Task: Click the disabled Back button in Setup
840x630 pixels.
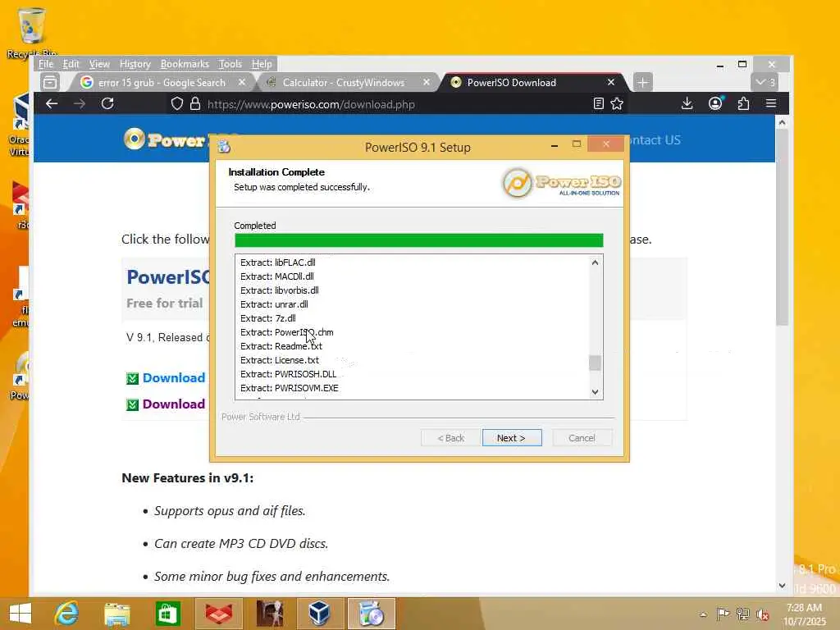Action: tap(450, 438)
